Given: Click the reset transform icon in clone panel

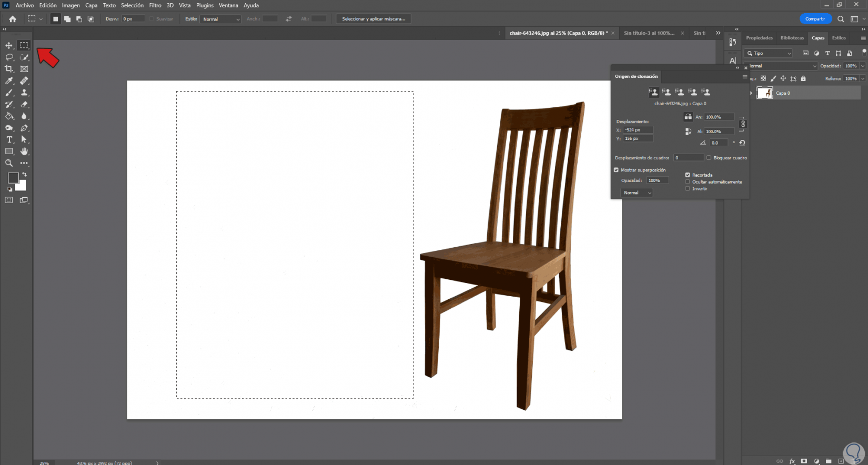Looking at the screenshot, I should (742, 143).
